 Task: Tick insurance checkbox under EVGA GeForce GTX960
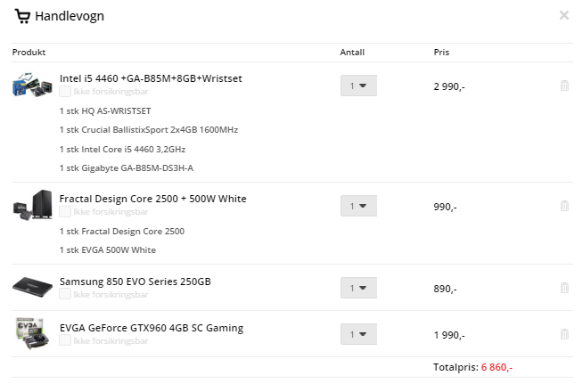65,340
